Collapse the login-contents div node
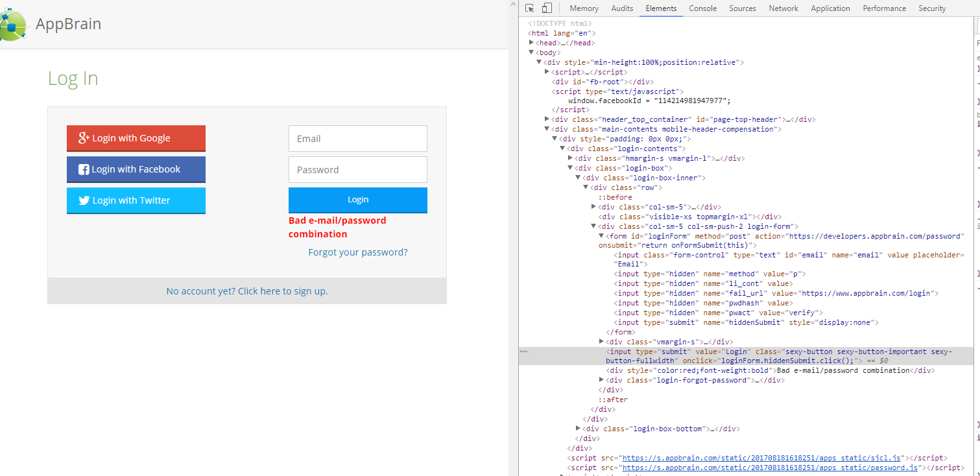The image size is (980, 476). (x=563, y=149)
